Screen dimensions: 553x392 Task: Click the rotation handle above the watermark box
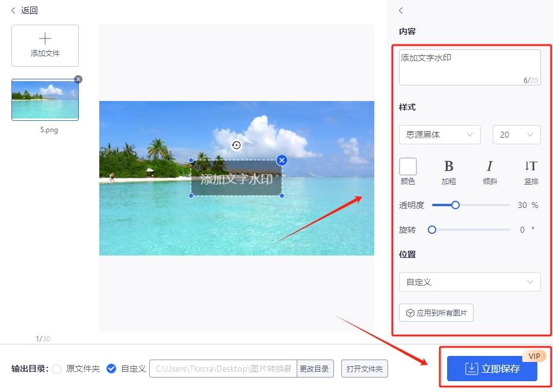[x=236, y=145]
